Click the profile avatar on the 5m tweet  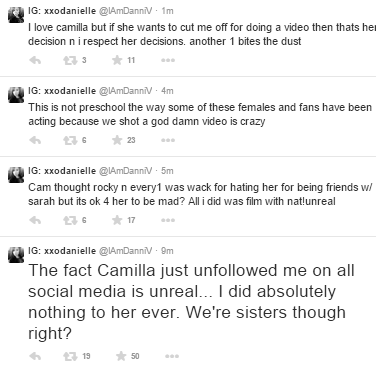16,175
